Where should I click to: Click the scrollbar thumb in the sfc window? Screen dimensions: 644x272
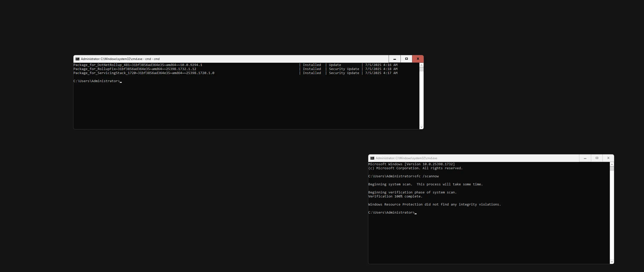click(612, 168)
